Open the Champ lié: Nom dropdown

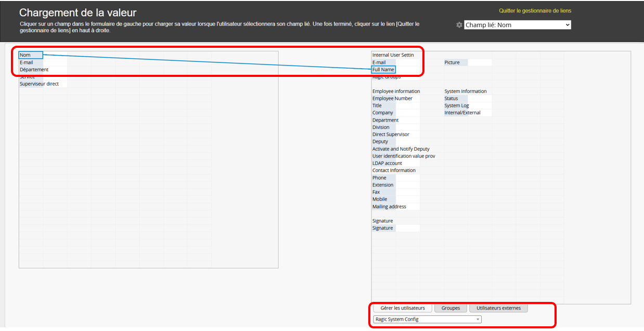coord(517,25)
